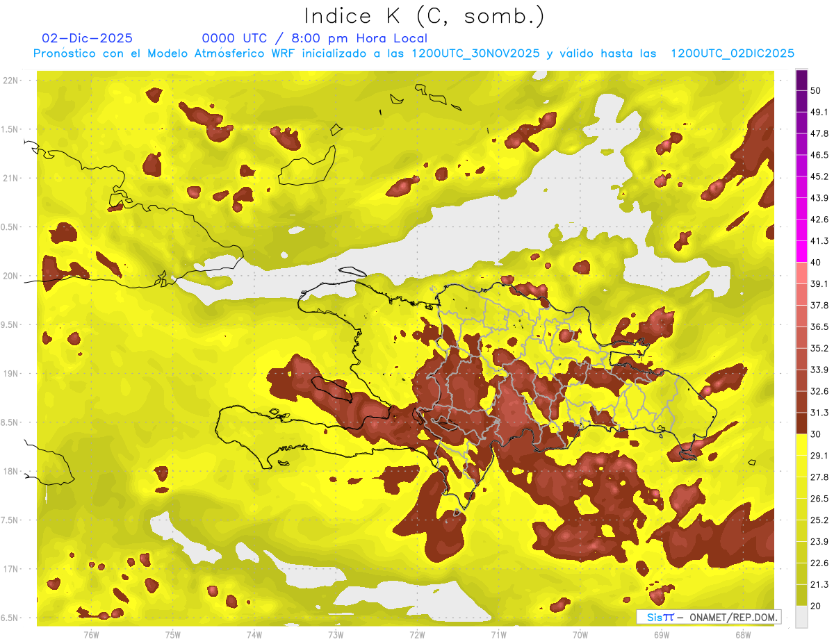Click the "76W" longitude axis label

point(91,634)
